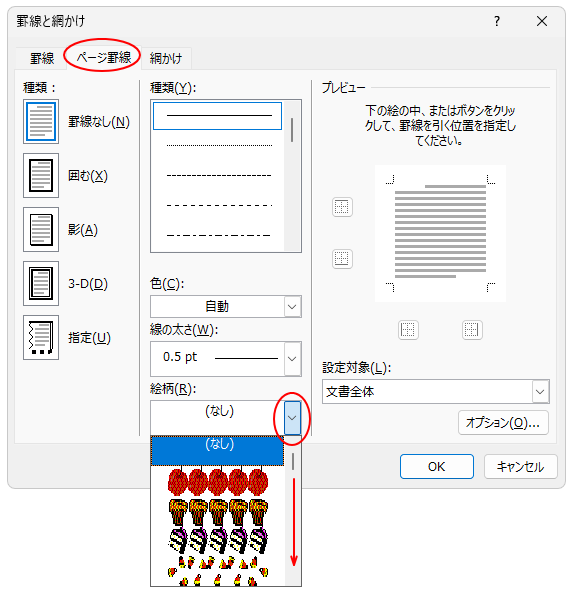The width and height of the screenshot is (577, 602).
Task: Select the solid line style
Action: coord(218,116)
